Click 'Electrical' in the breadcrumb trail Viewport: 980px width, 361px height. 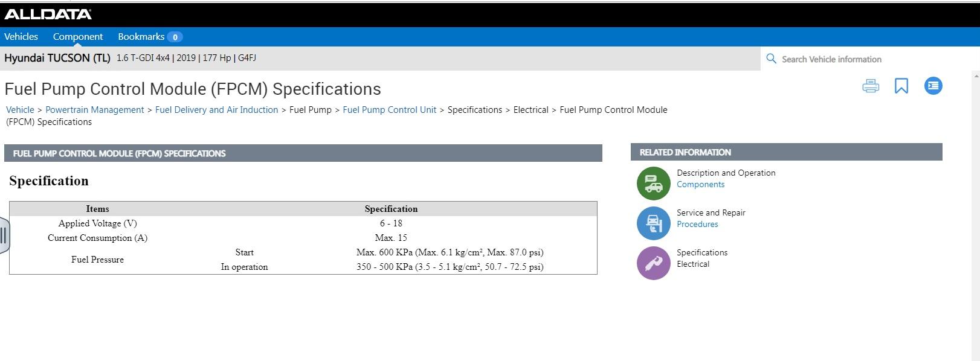(x=531, y=110)
